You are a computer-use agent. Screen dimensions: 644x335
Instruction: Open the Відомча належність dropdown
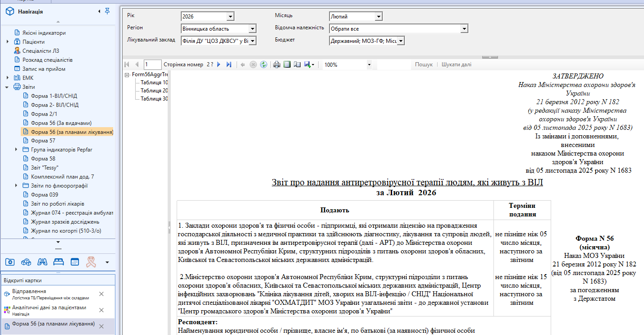tap(464, 29)
